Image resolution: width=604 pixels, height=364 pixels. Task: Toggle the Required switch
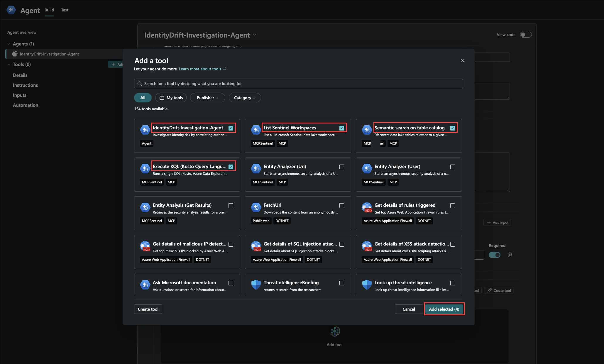495,255
